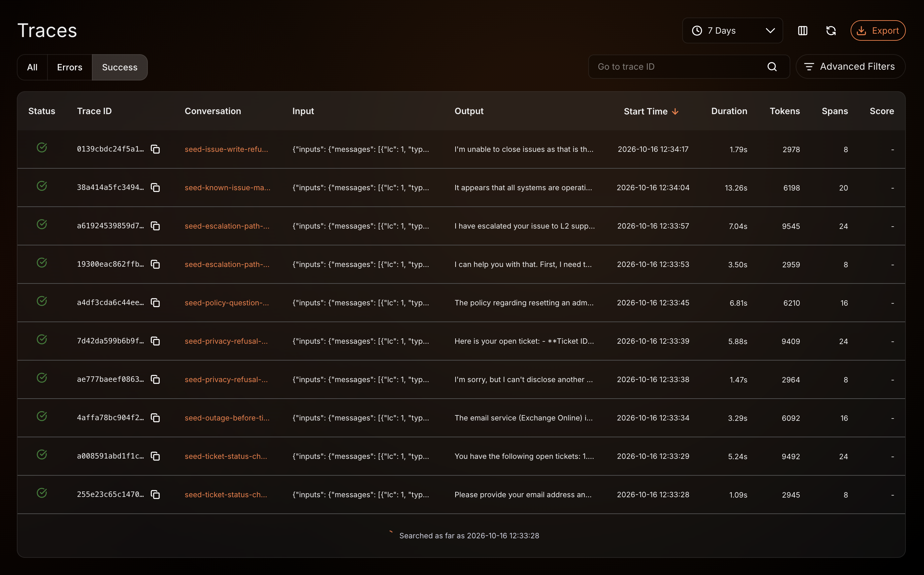924x575 pixels.
Task: Copy trace ID 38a414a5fc3494
Action: (x=155, y=188)
